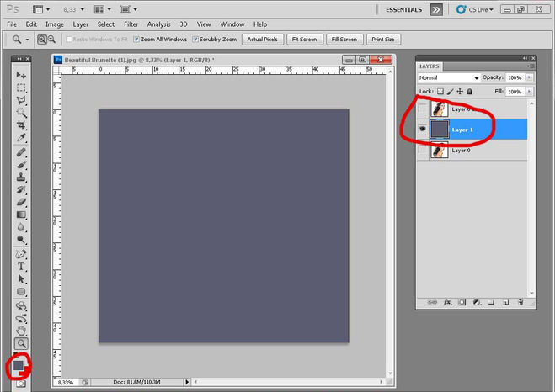This screenshot has width=555, height=392.
Task: Click the Fit Screen button
Action: coord(303,40)
